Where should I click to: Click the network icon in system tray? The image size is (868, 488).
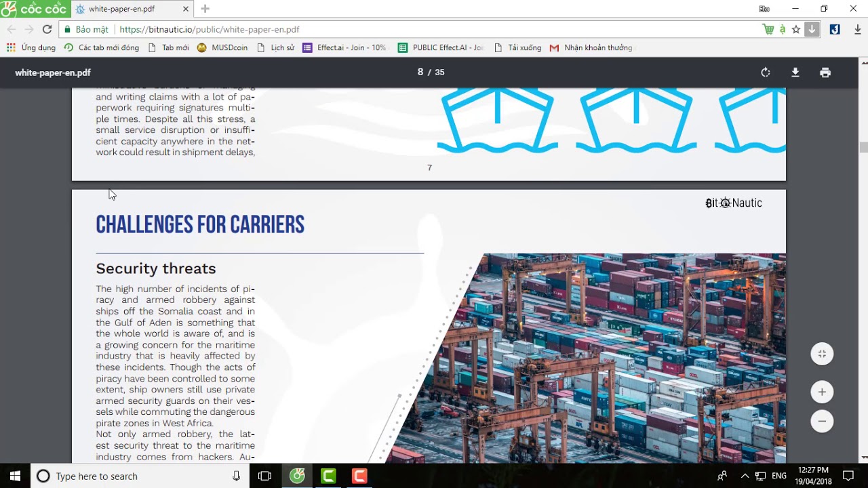761,476
